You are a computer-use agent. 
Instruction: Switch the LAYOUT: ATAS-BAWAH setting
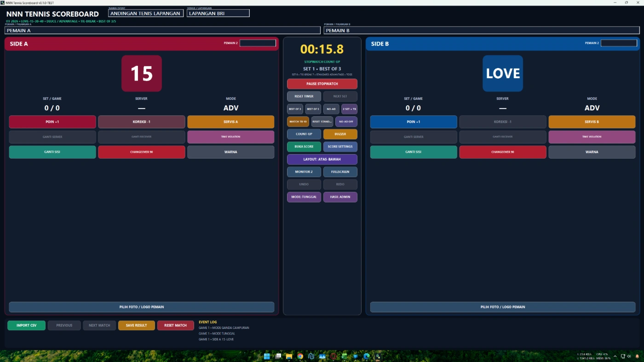[x=322, y=159]
